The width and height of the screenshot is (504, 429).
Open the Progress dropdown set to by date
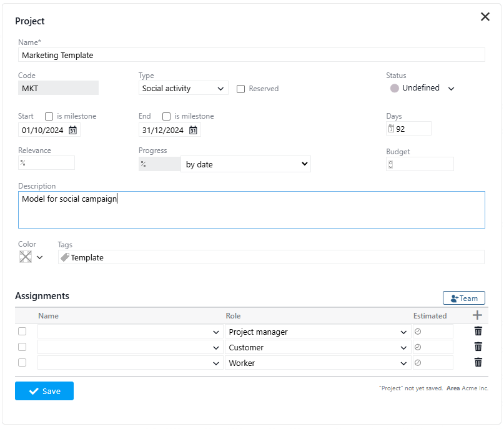[247, 163]
